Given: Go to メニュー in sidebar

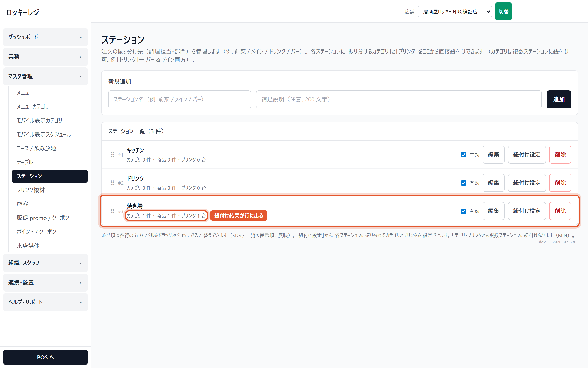Looking at the screenshot, I should (x=50, y=93).
